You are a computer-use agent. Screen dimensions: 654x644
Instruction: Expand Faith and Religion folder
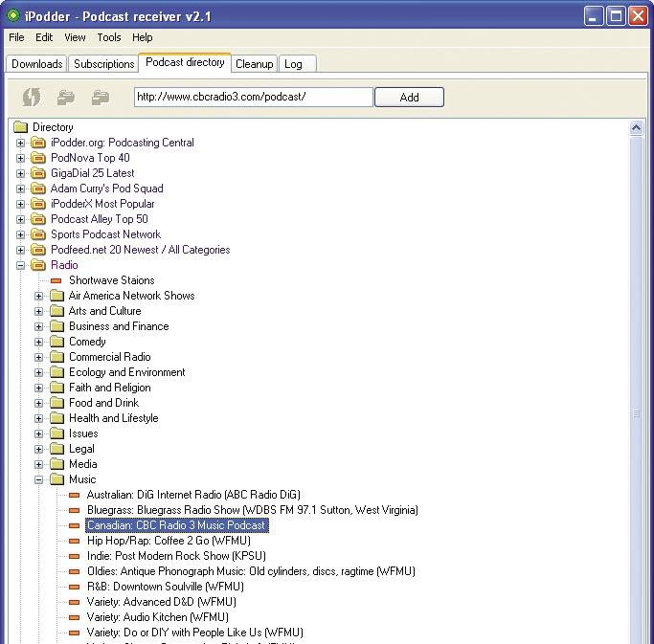pyautogui.click(x=39, y=389)
